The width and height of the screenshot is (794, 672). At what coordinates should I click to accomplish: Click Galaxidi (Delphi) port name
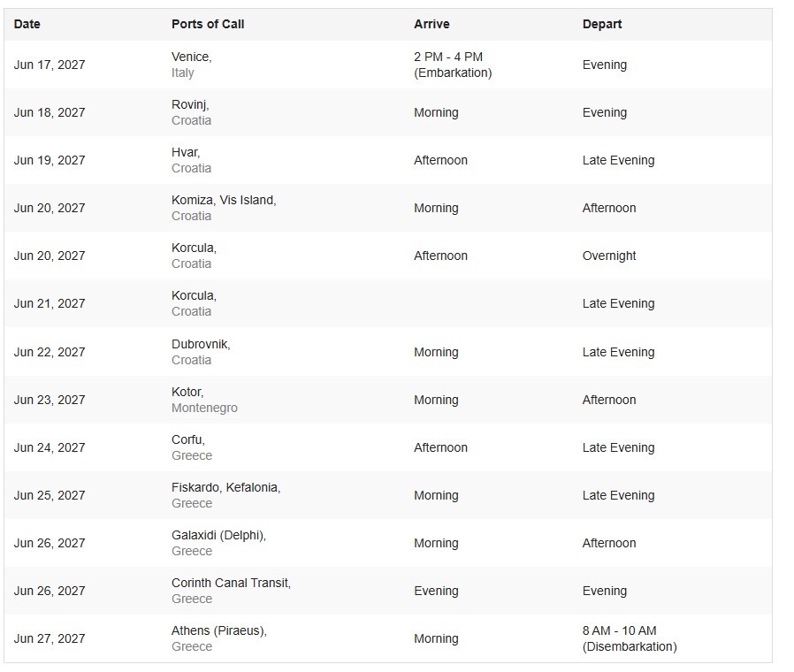pyautogui.click(x=218, y=535)
